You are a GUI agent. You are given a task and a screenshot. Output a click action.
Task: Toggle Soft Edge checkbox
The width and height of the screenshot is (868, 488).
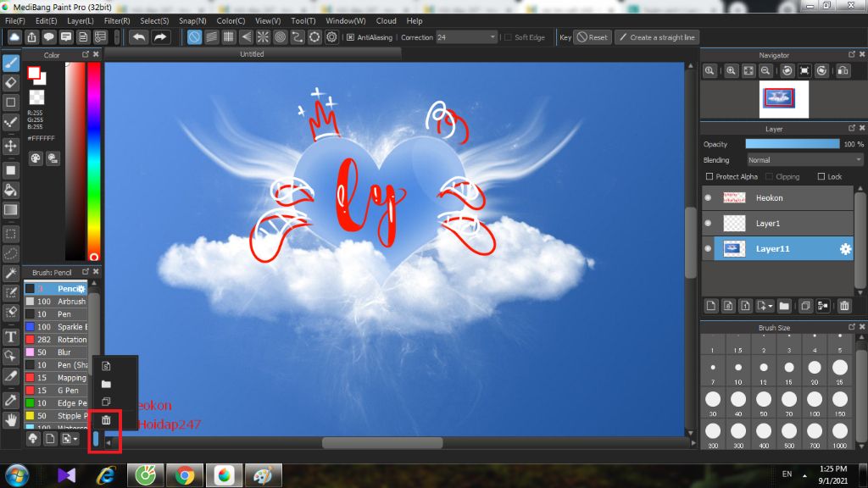[509, 37]
